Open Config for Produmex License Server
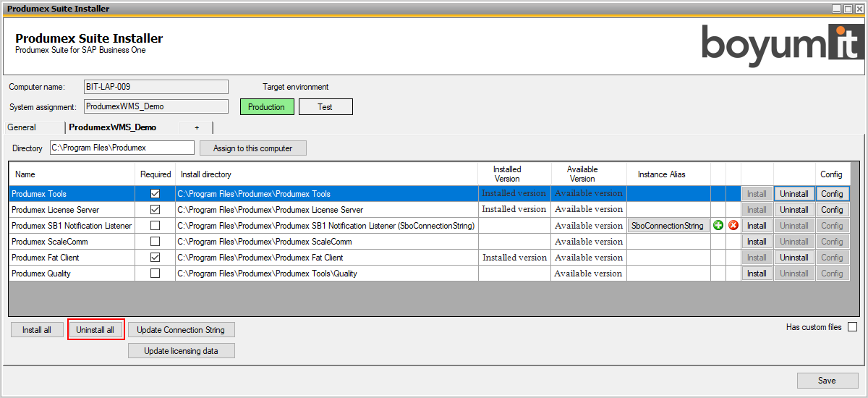The height and width of the screenshot is (398, 868). pyautogui.click(x=832, y=210)
